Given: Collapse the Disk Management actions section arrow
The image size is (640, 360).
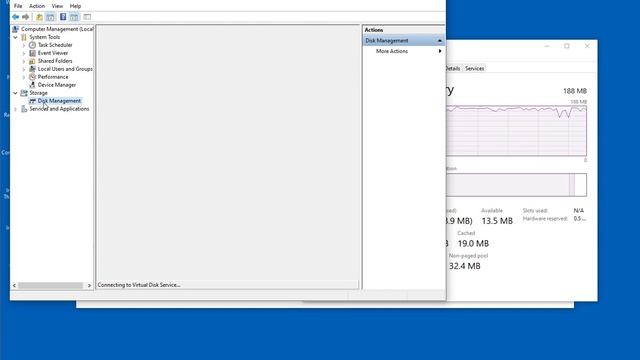Looking at the screenshot, I should 440,40.
